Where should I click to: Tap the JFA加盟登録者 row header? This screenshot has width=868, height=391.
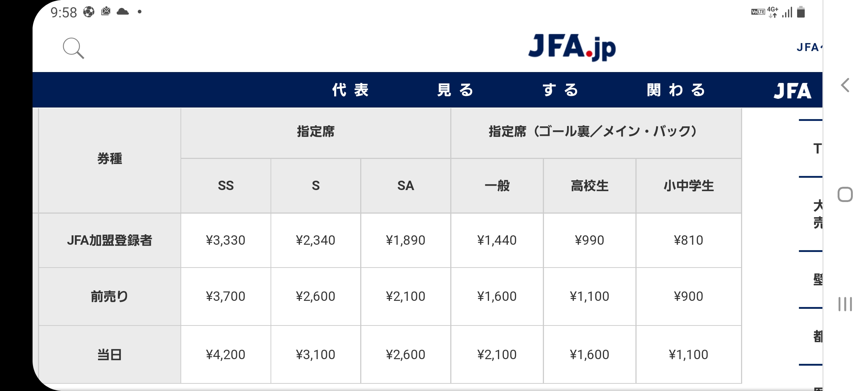[110, 240]
